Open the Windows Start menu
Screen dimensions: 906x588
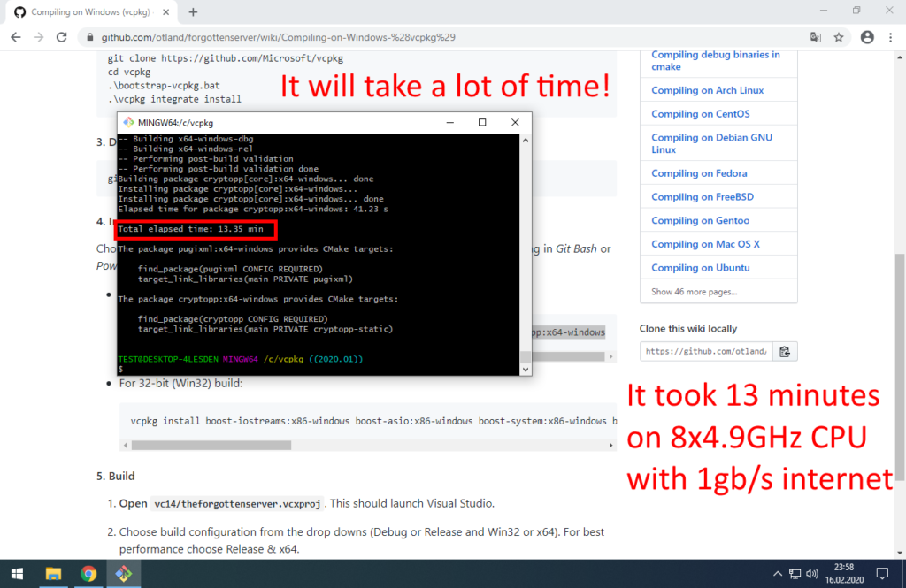point(17,574)
